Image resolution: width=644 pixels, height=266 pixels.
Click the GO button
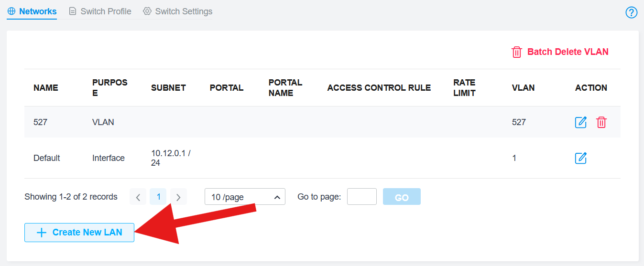402,197
